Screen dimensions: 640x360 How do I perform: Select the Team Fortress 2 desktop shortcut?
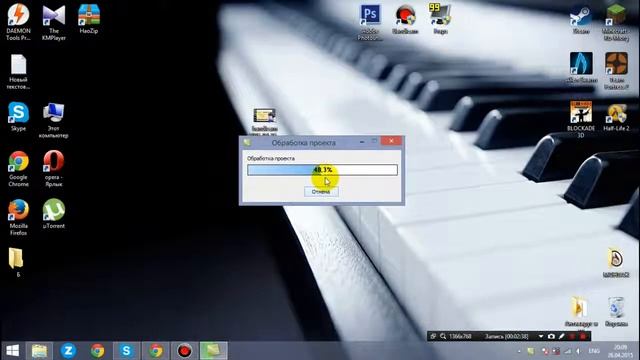(x=616, y=71)
